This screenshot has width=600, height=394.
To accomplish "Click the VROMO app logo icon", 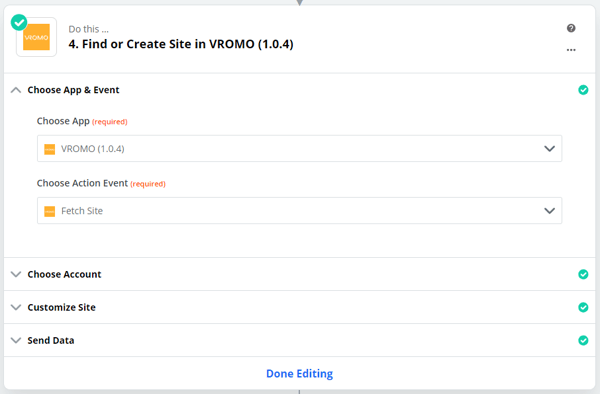I will [x=36, y=37].
